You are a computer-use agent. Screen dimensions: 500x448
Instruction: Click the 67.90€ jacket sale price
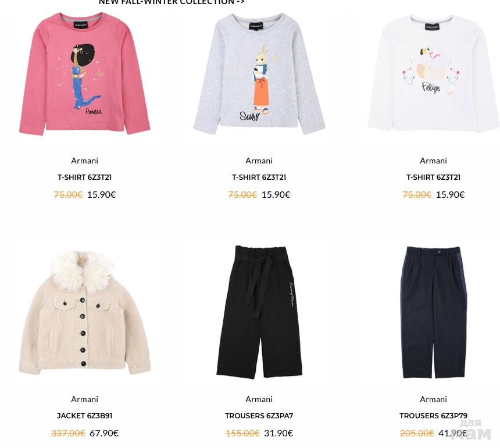pyautogui.click(x=104, y=433)
